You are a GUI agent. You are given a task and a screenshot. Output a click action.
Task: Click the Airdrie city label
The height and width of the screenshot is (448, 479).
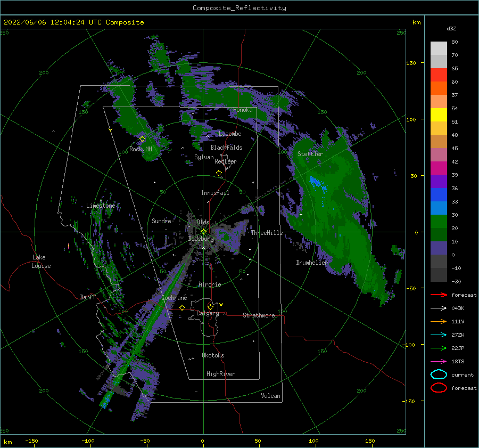(x=210, y=284)
